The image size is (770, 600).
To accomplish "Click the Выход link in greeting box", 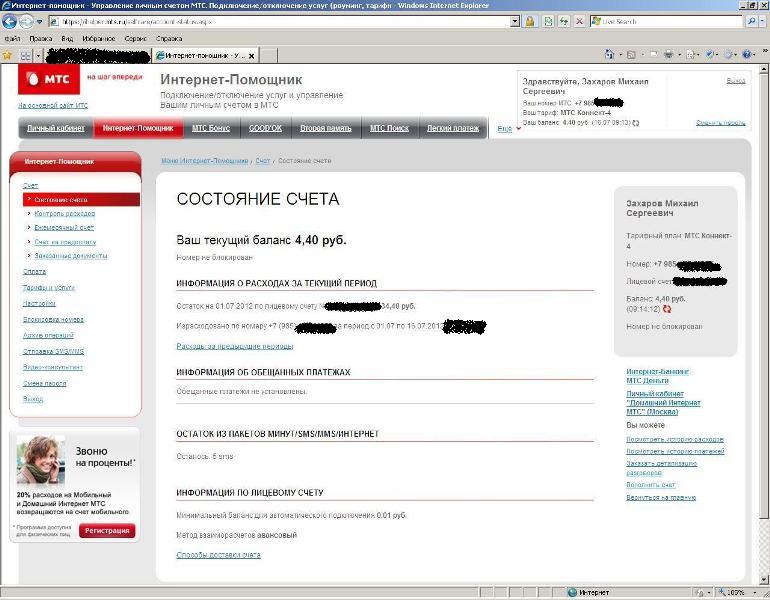I will coord(736,81).
